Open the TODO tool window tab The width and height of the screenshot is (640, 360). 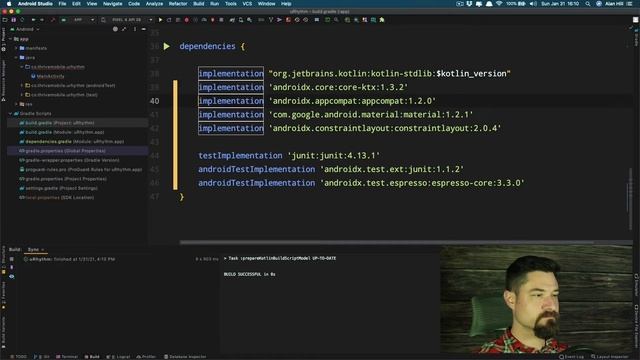pos(18,357)
